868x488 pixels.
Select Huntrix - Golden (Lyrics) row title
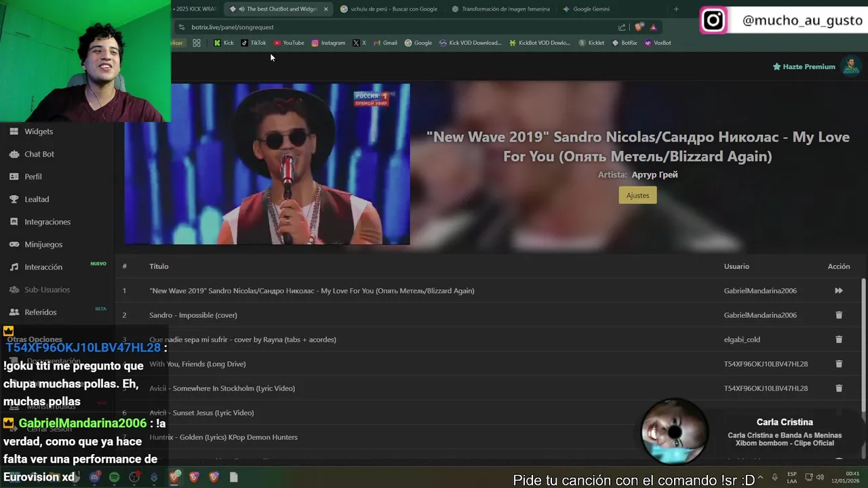pos(223,437)
